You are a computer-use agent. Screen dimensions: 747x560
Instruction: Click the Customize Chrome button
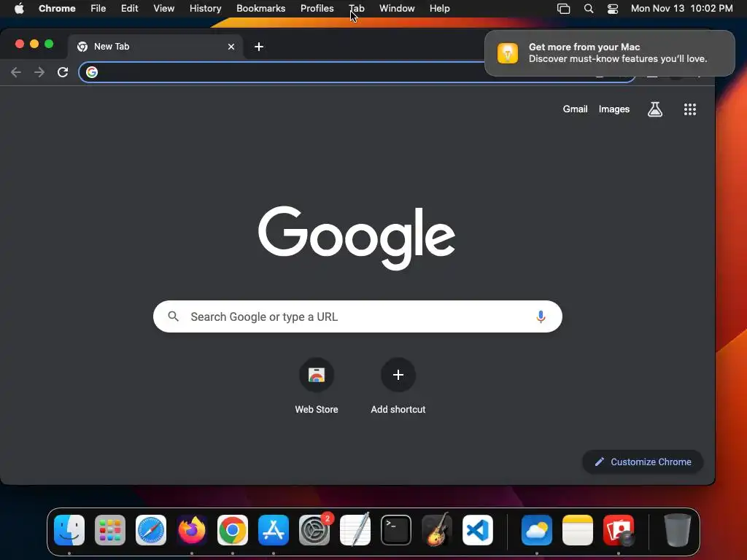(643, 462)
